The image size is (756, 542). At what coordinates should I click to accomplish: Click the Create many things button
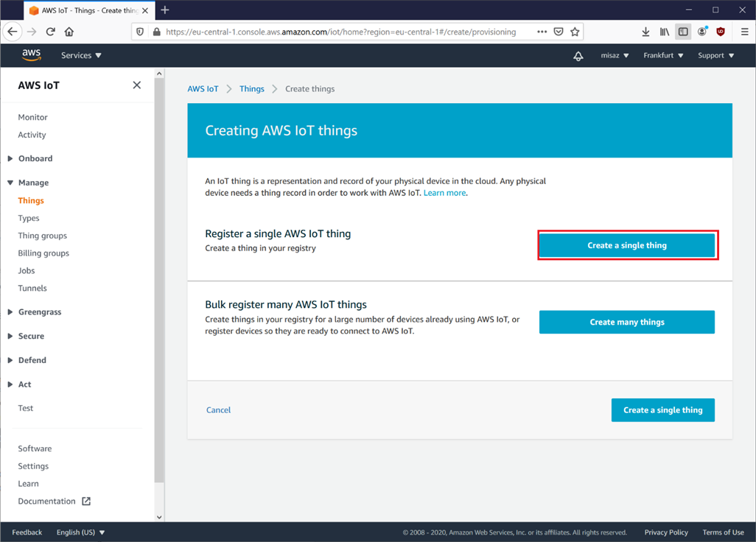(627, 322)
